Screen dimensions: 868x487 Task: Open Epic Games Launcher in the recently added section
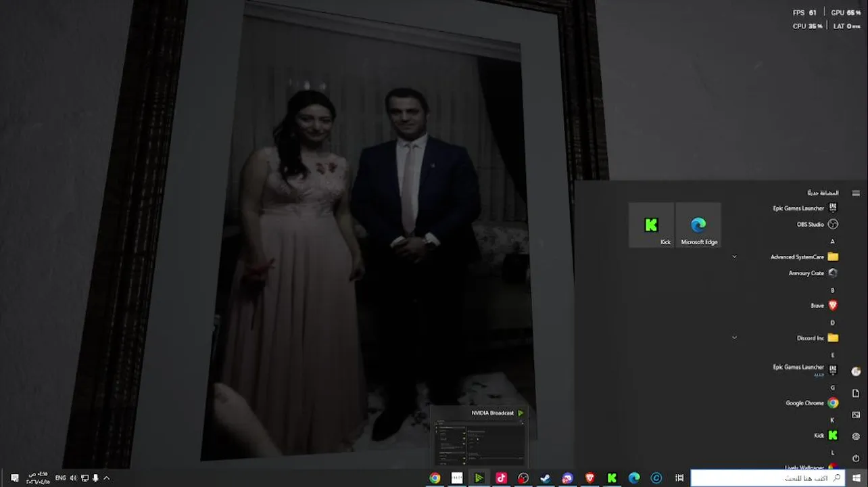pos(805,208)
